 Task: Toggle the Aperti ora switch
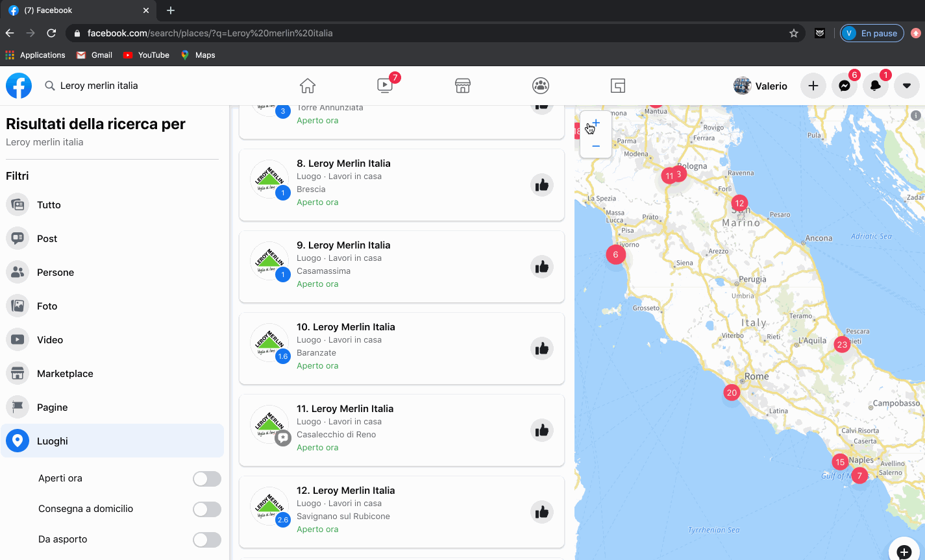click(x=207, y=479)
